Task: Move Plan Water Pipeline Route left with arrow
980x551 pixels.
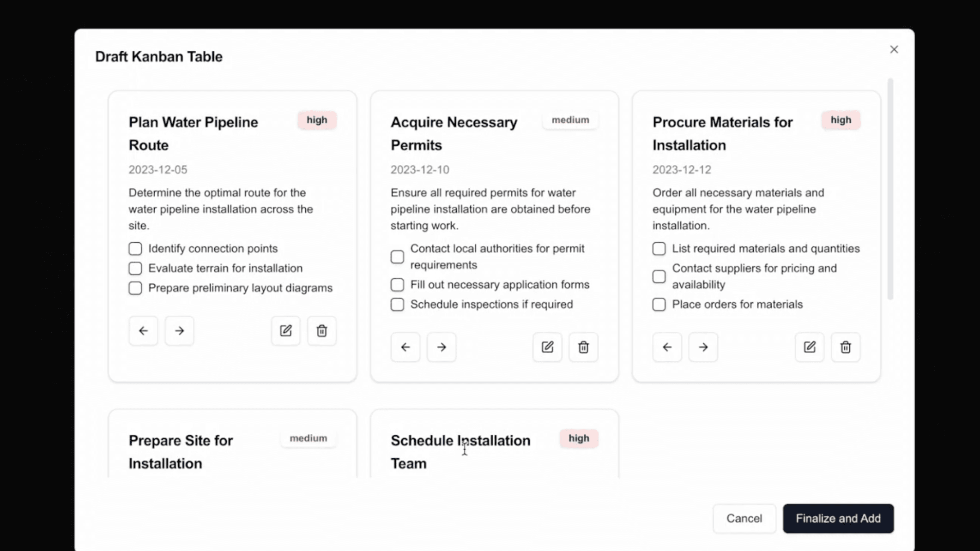Action: click(x=143, y=330)
